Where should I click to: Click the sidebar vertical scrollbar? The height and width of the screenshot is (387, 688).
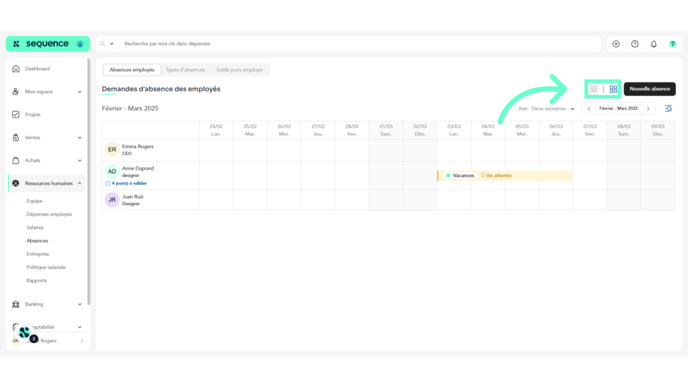[x=89, y=182]
